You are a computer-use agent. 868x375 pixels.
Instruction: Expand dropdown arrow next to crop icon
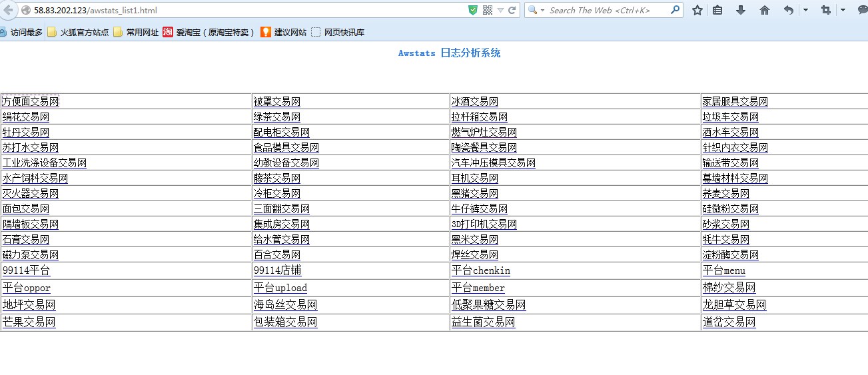pos(843,10)
